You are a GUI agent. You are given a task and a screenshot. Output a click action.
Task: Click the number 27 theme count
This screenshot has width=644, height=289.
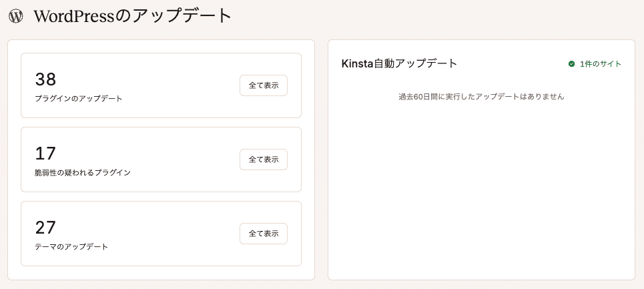point(45,227)
